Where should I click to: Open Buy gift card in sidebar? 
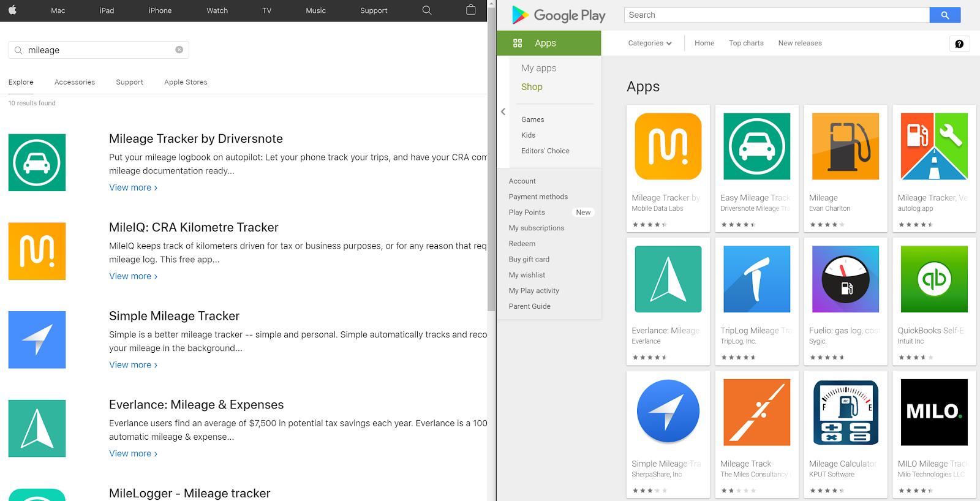pos(529,259)
